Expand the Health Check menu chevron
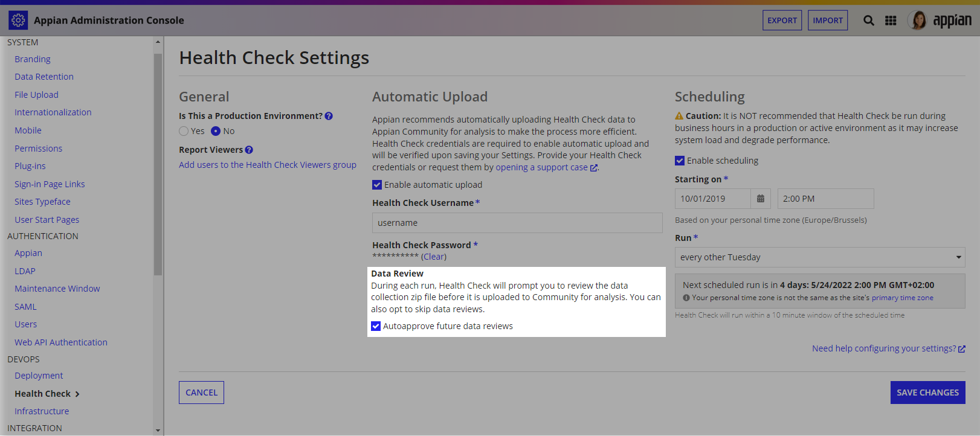 [x=77, y=394]
